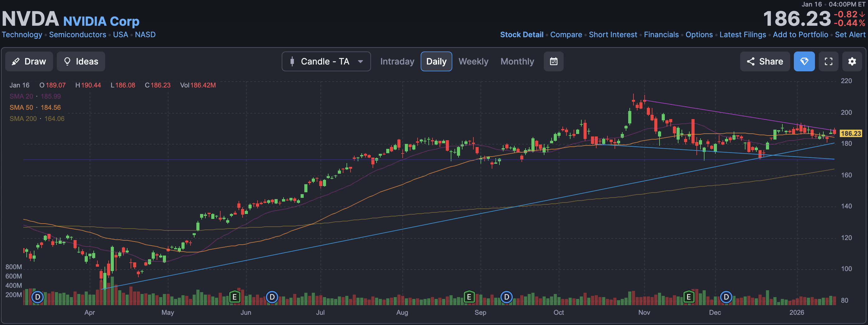This screenshot has height=325, width=868.
Task: Click the dropdown arrow on Candle - TA
Action: [360, 62]
